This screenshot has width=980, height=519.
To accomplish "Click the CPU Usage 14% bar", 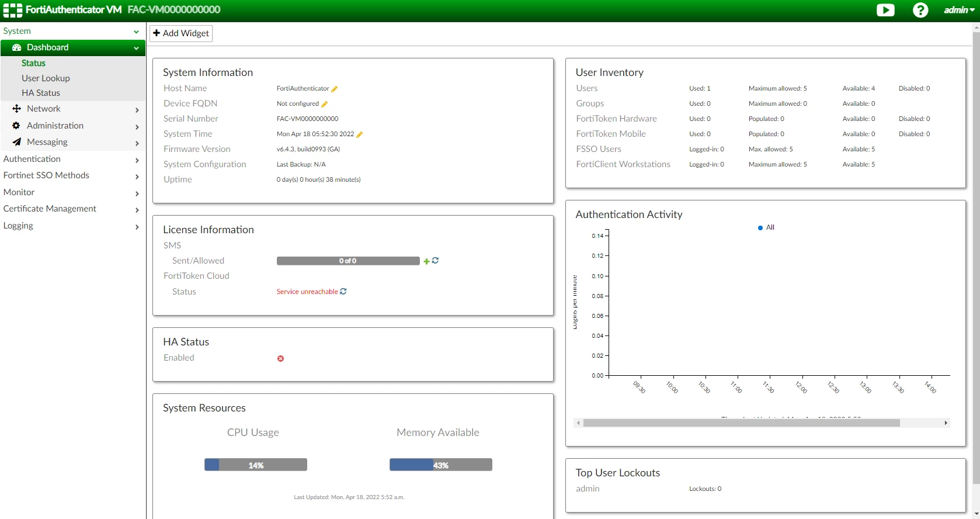I will click(x=256, y=465).
